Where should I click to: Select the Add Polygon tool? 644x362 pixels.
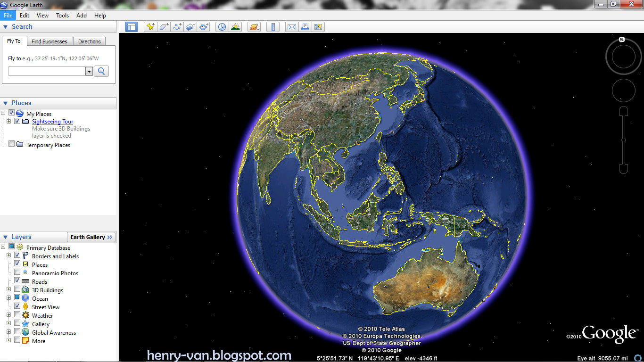pos(164,27)
